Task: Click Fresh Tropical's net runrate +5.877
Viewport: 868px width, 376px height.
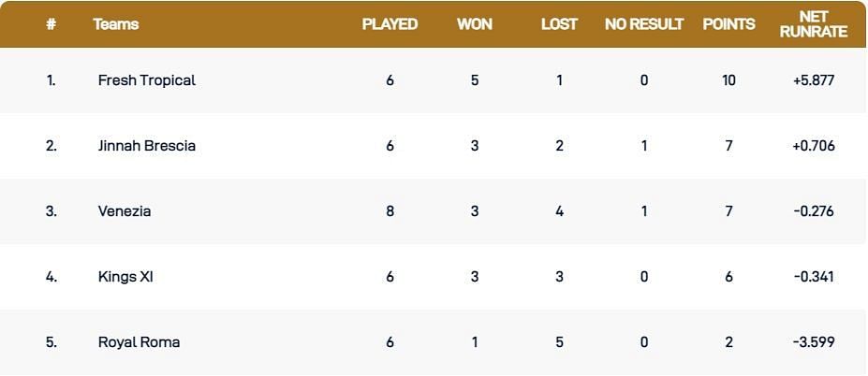Action: click(x=813, y=80)
